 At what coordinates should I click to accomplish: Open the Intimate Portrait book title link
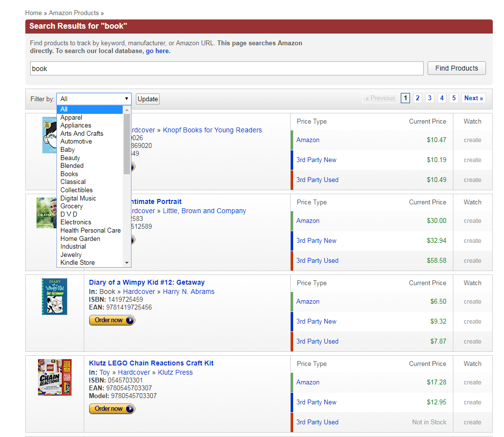tap(156, 201)
